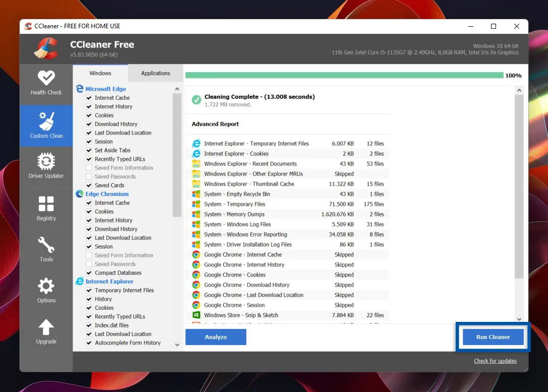
Task: Select the Custom Clean broom icon
Action: tap(46, 125)
